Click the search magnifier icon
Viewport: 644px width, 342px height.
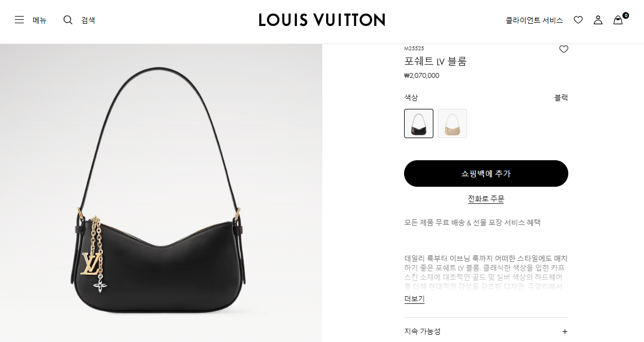[68, 20]
